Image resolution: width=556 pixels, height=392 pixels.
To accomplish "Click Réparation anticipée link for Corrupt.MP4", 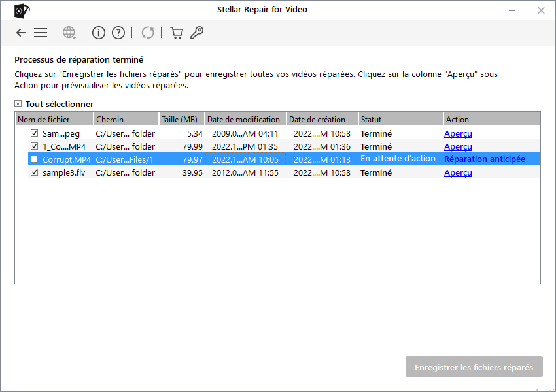I will (484, 159).
